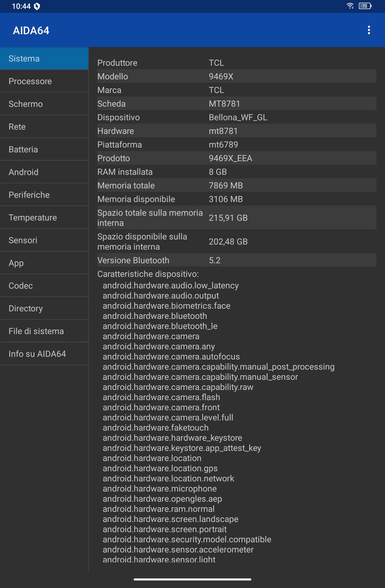
Task: Tap android.hardware.security.model.compatible entry
Action: 187,539
